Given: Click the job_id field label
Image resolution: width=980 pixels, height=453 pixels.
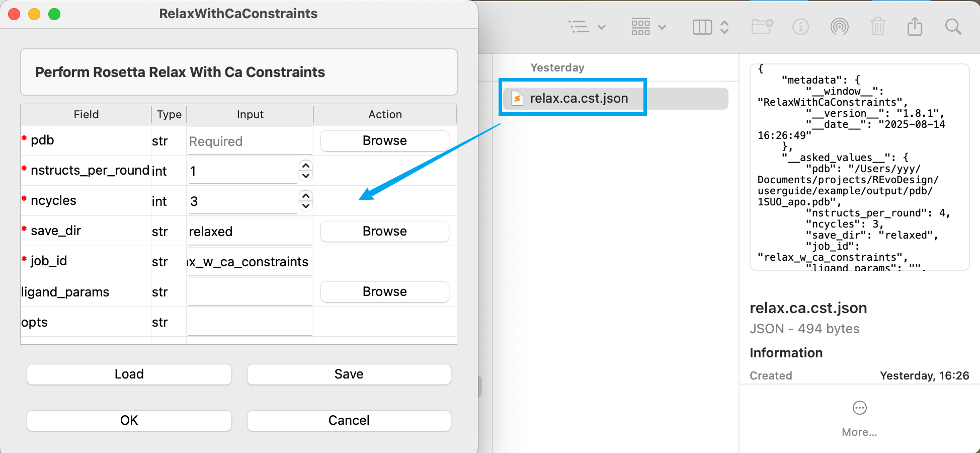Looking at the screenshot, I should [x=49, y=261].
